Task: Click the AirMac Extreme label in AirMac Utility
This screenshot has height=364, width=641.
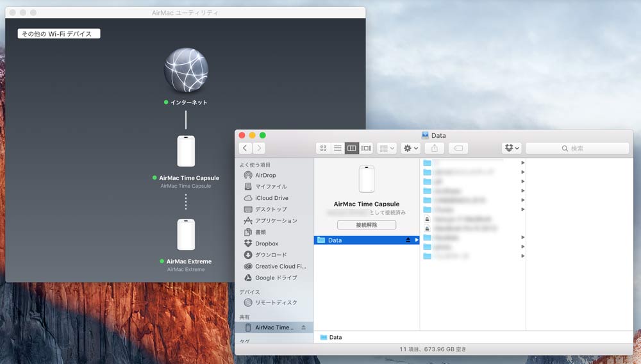Action: point(189,261)
